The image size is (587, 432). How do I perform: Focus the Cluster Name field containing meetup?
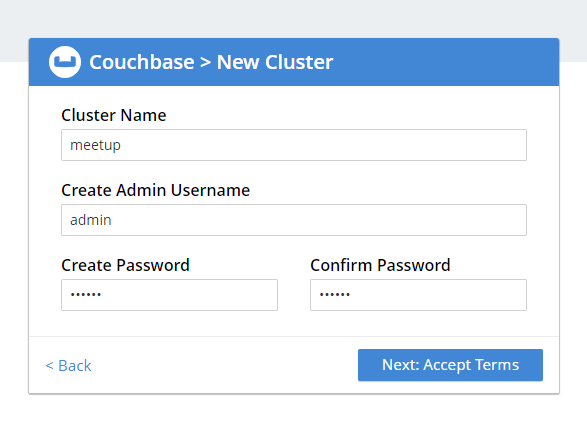[x=294, y=145]
